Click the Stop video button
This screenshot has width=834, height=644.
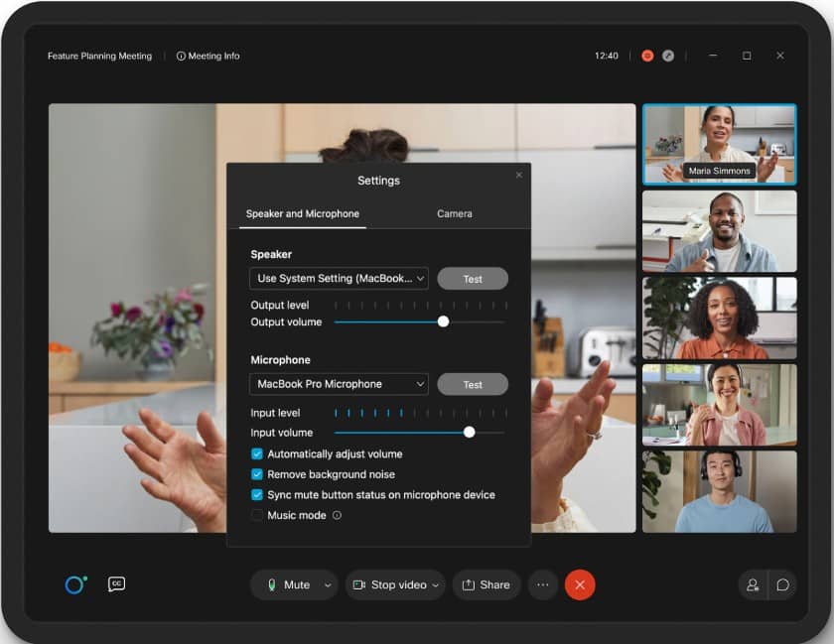[390, 585]
